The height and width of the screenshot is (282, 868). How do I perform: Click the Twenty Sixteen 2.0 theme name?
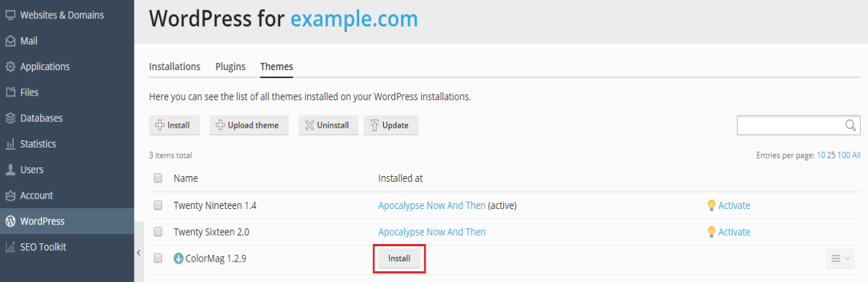pos(211,232)
